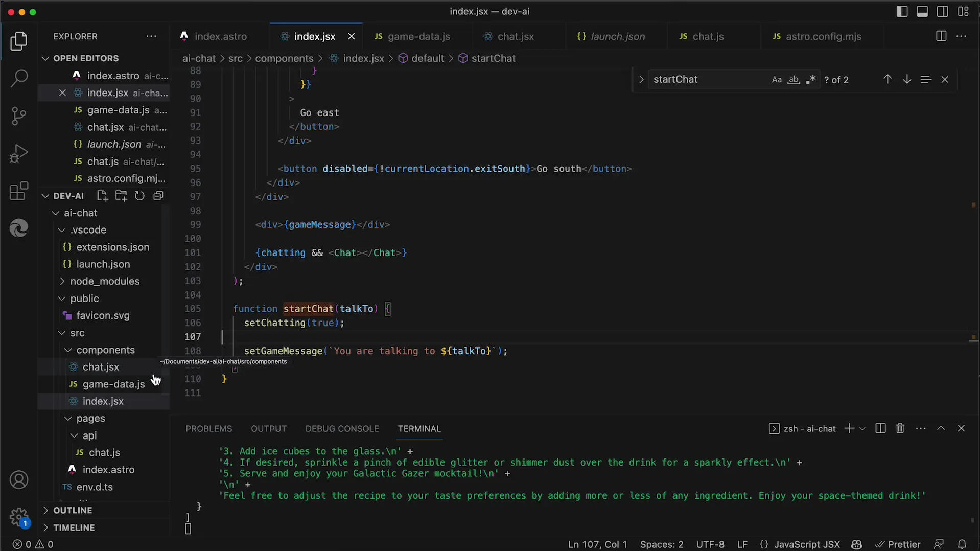Image resolution: width=980 pixels, height=551 pixels.
Task: Open notifications bell in status bar
Action: point(962,544)
